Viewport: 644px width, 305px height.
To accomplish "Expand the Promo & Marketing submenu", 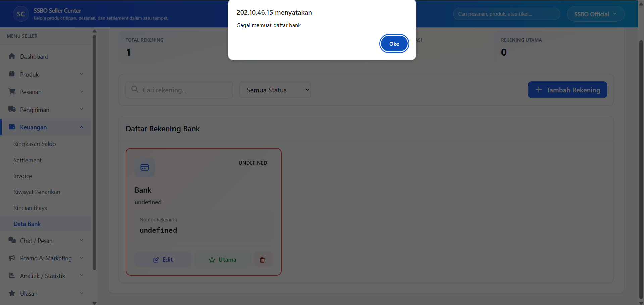I will pos(81,258).
